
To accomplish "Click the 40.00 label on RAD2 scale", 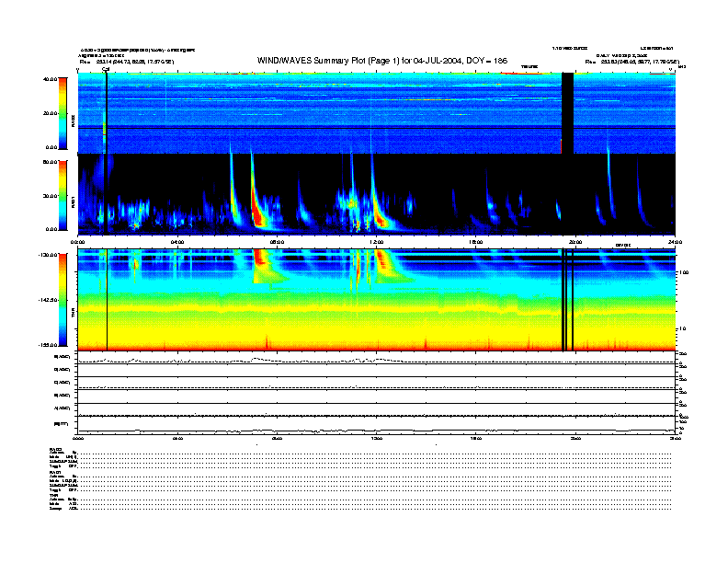I will click(x=48, y=79).
